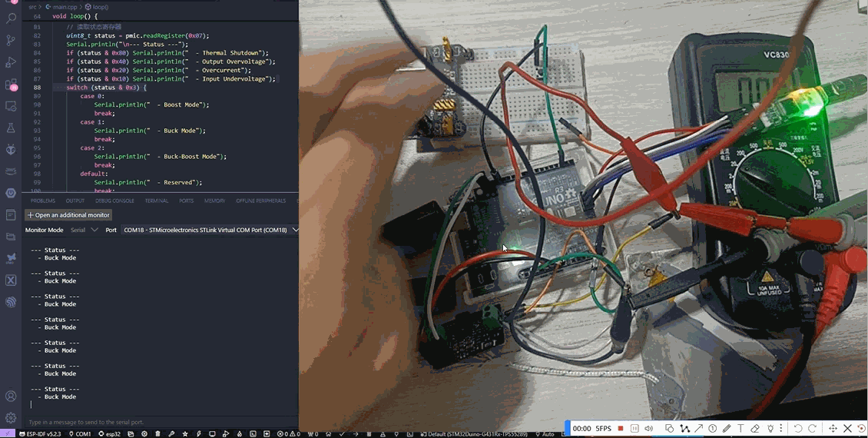Open the Run and Debug view
Image resolution: width=868 pixels, height=438 pixels.
pos(11,61)
